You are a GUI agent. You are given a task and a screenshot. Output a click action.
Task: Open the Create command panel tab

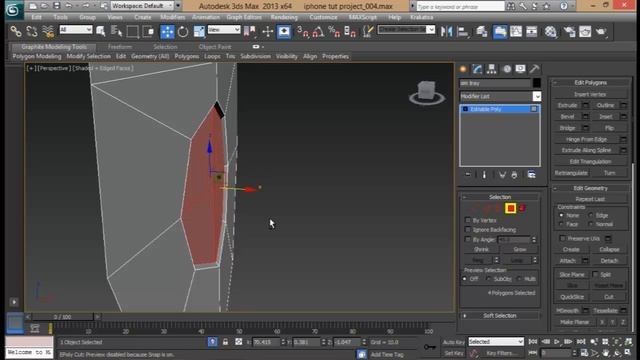coord(463,69)
